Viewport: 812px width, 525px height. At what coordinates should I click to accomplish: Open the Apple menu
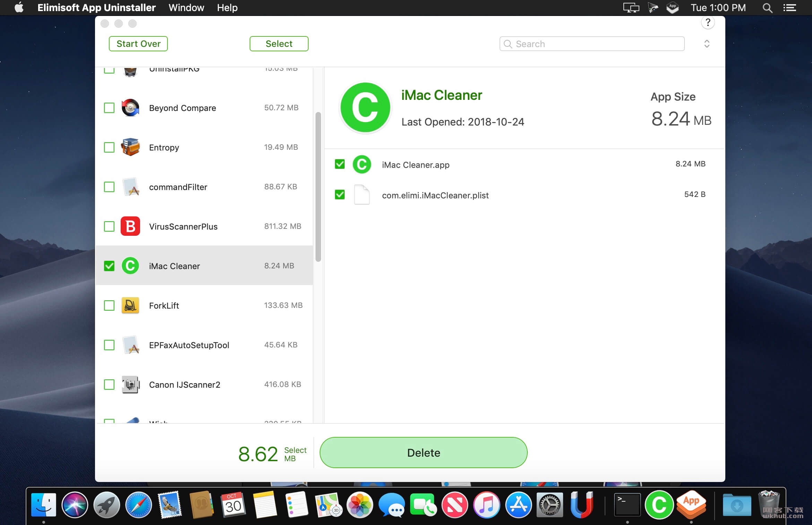click(x=19, y=7)
